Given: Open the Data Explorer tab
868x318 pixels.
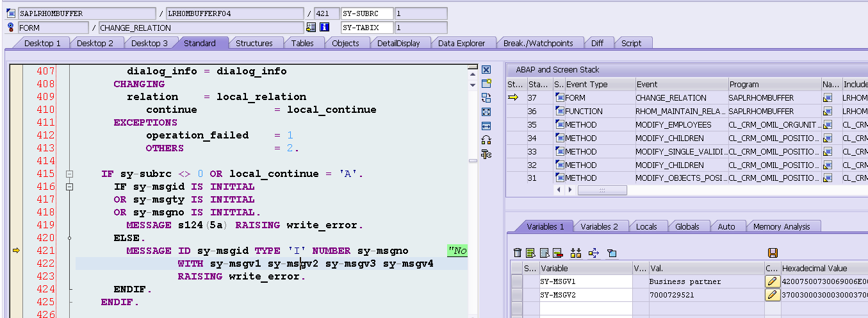Looking at the screenshot, I should [462, 43].
